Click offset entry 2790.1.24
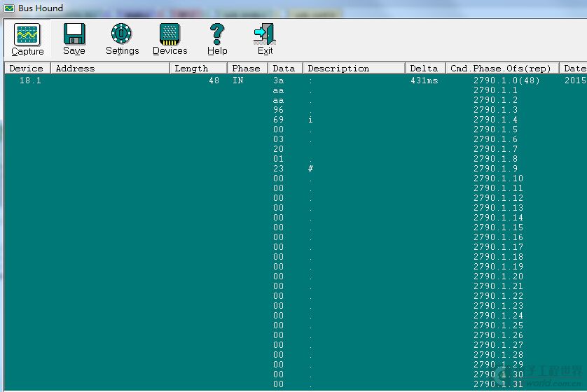This screenshot has height=392, width=587. (498, 315)
